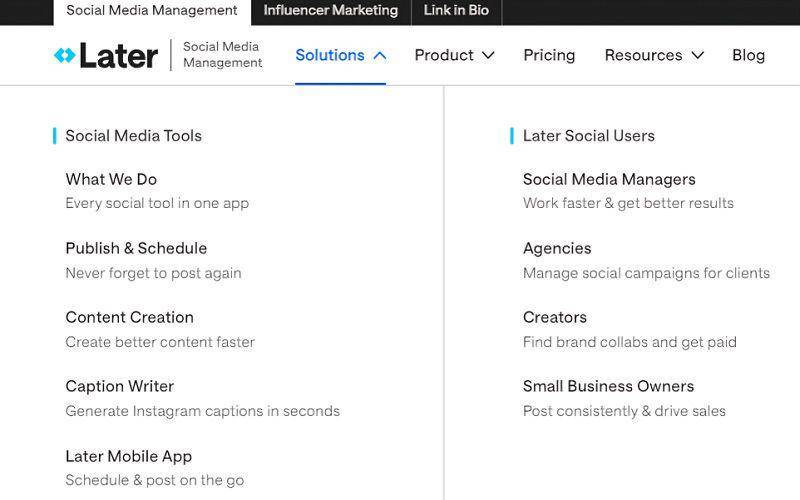Select Small Business Owners
The width and height of the screenshot is (800, 500).
608,386
